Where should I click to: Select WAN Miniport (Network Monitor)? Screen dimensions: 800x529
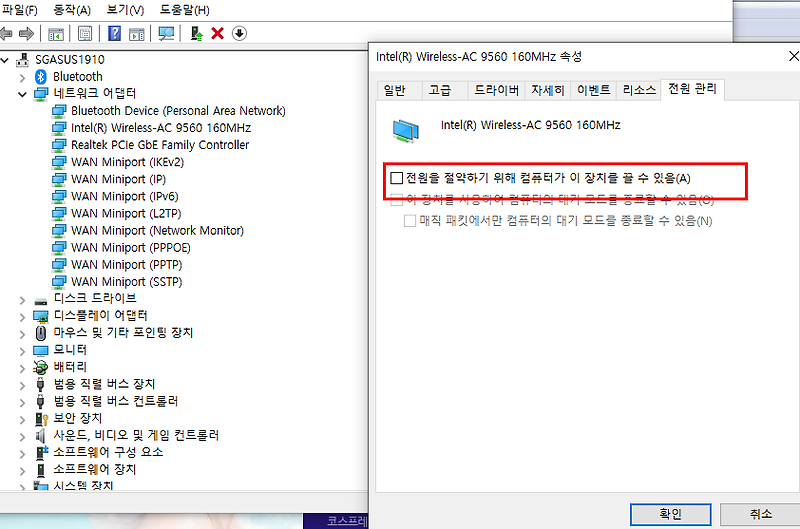click(157, 231)
